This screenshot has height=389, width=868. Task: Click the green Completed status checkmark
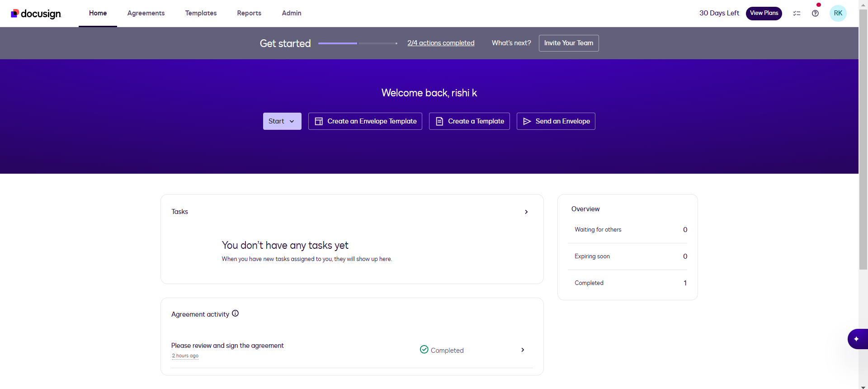[424, 350]
